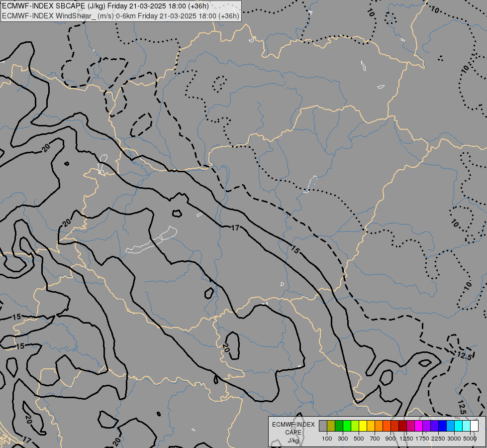487x448 pixels.
Task: Click the legend value 5000
Action: click(x=470, y=439)
